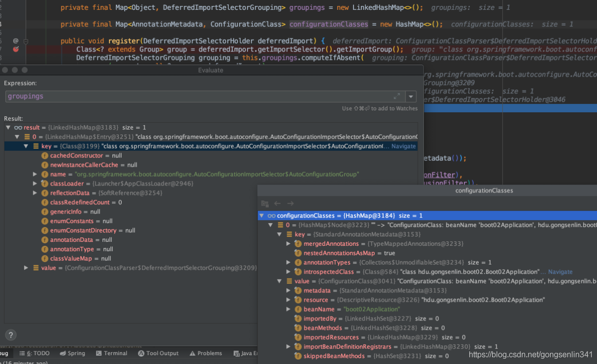The image size is (597, 364).
Task: Click the inspector back arrow
Action: coord(278,203)
